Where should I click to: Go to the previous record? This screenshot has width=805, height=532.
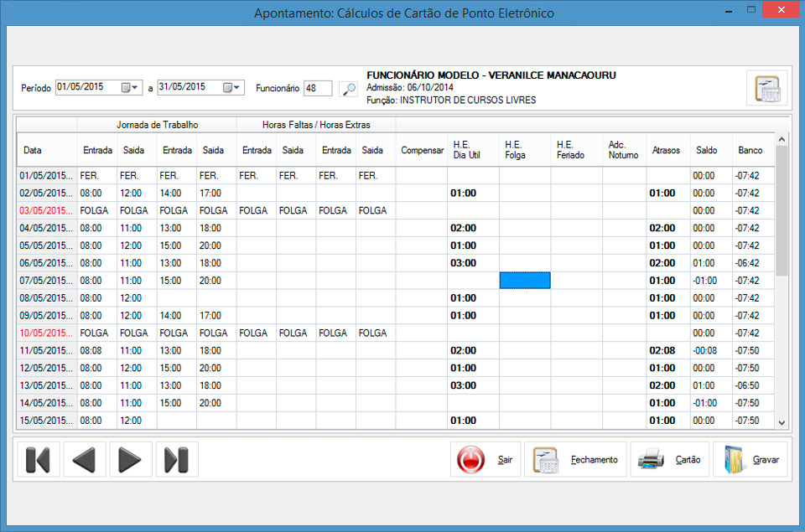pos(84,460)
